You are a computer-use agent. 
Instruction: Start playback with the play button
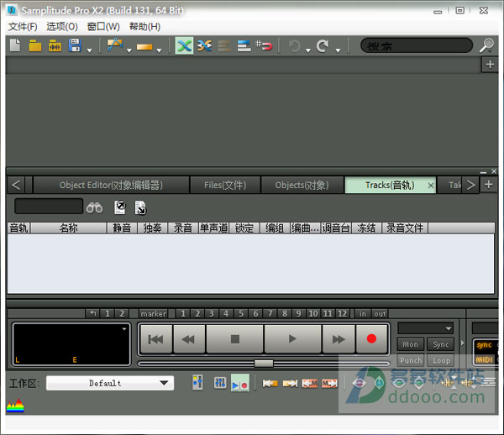[x=292, y=339]
